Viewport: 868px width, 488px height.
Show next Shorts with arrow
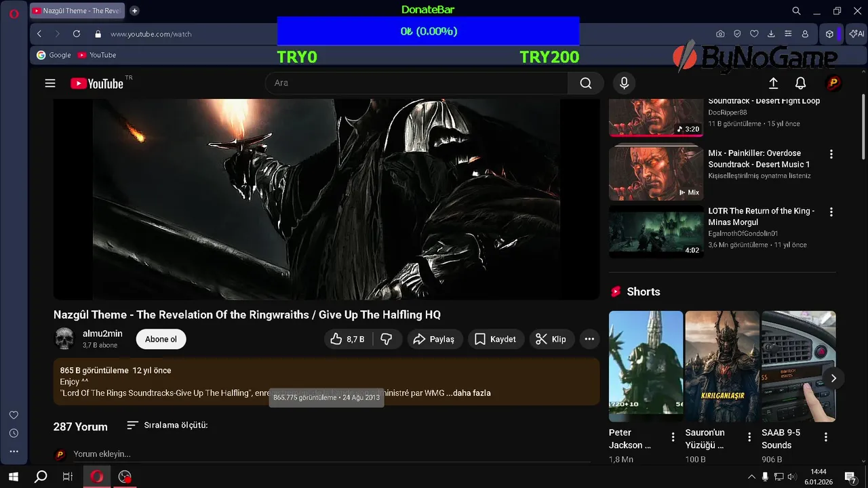tap(833, 378)
